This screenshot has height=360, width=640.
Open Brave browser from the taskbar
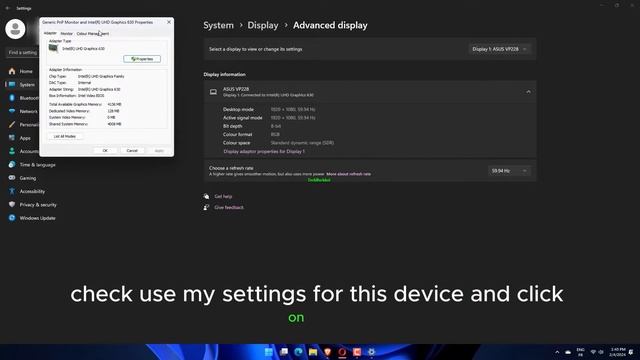[327, 352]
